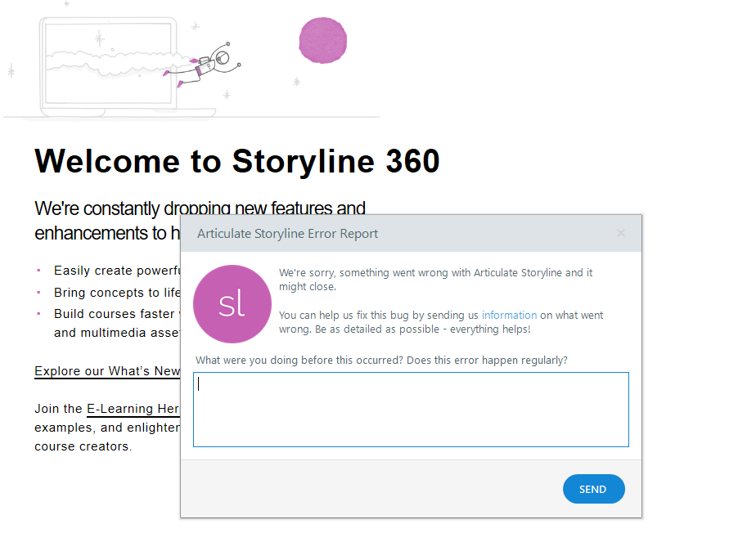This screenshot has height=560, width=756.
Task: Click the Articulate Storyline Error Report title
Action: click(287, 234)
